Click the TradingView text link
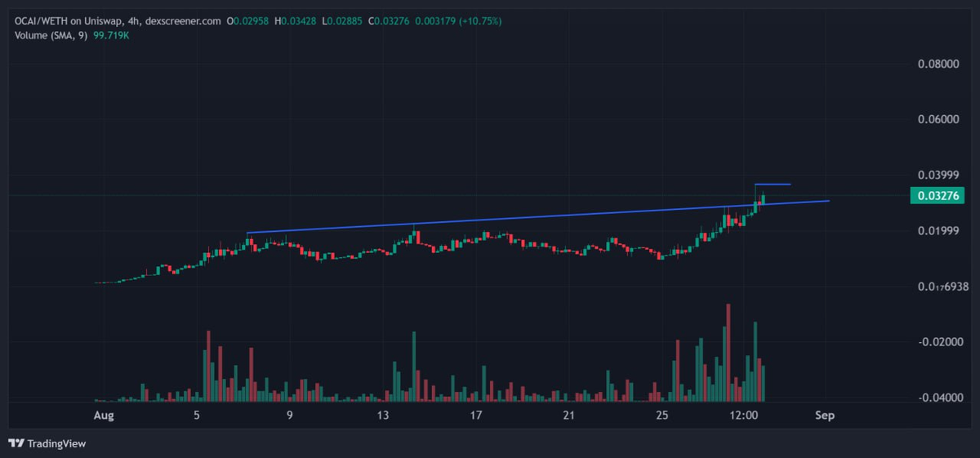The height and width of the screenshot is (458, 980). [x=56, y=443]
